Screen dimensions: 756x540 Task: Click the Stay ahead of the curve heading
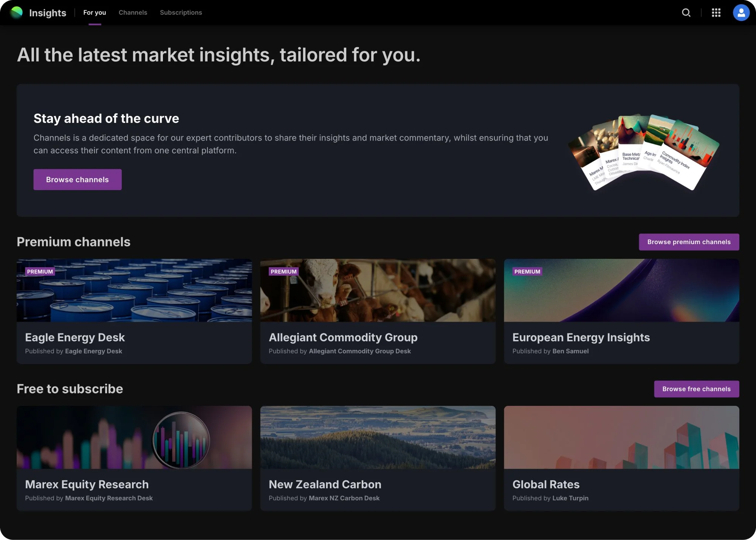click(x=106, y=118)
